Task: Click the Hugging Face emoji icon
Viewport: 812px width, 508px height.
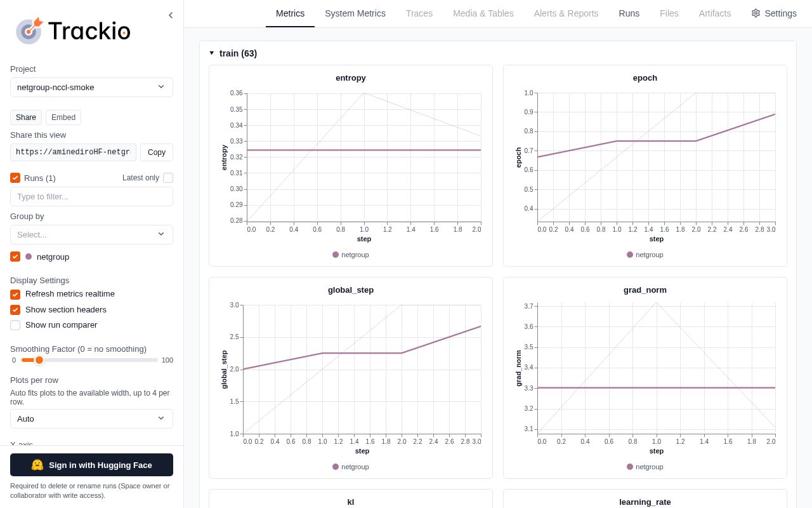Action: [x=37, y=465]
